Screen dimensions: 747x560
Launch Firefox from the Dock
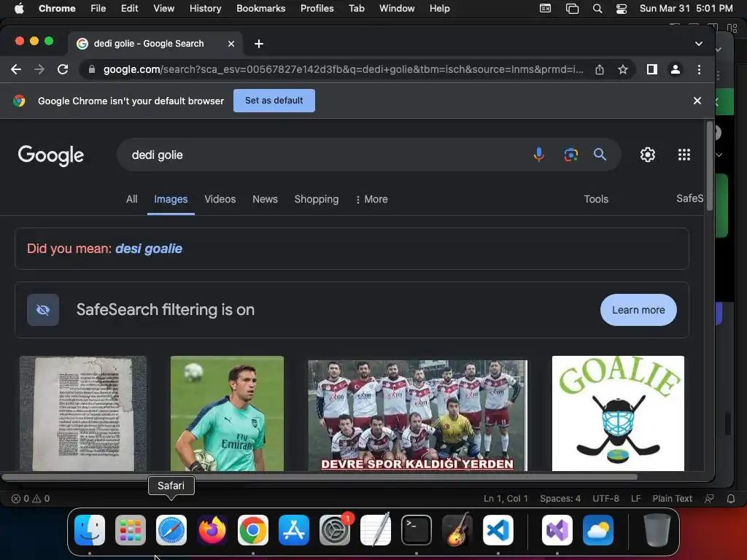click(x=212, y=530)
